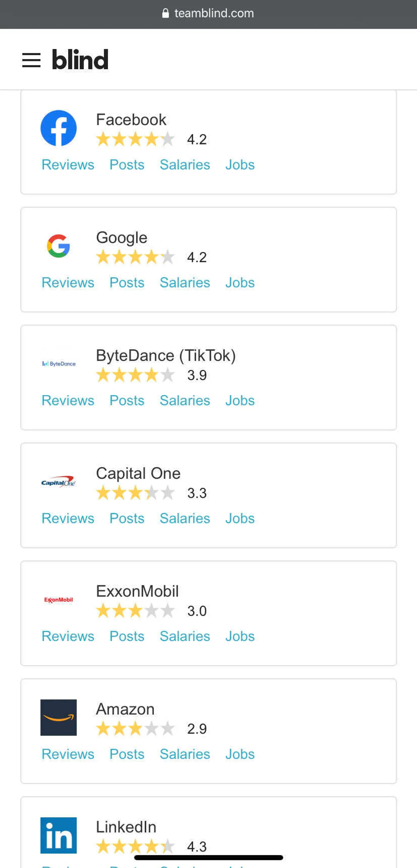
Task: Tap the Facebook company logo
Action: 58,128
